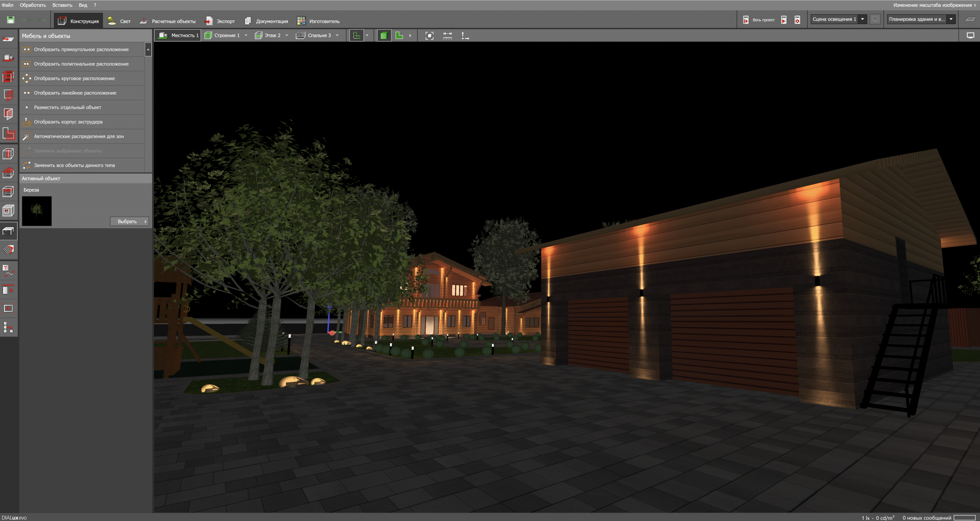Open the Сцена освещения 1 dropdown
Image resolution: width=980 pixels, height=521 pixels.
862,19
